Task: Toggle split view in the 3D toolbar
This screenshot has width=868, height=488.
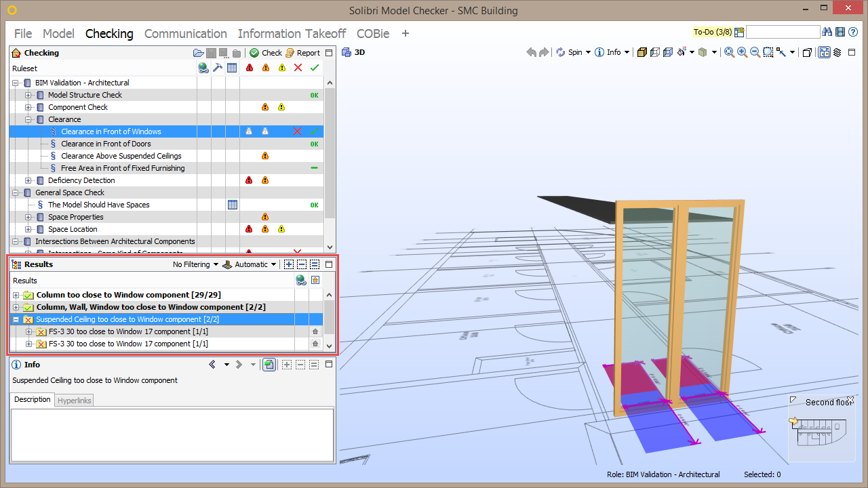Action: (825, 52)
